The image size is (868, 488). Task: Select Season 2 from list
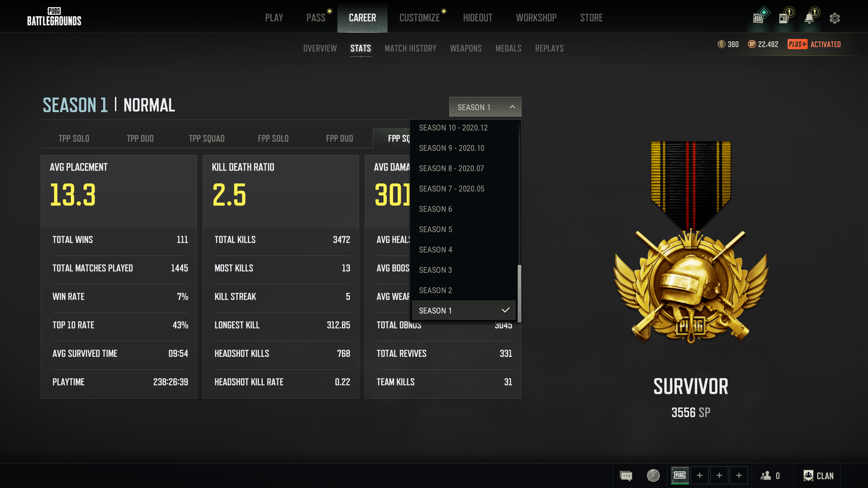click(x=464, y=290)
